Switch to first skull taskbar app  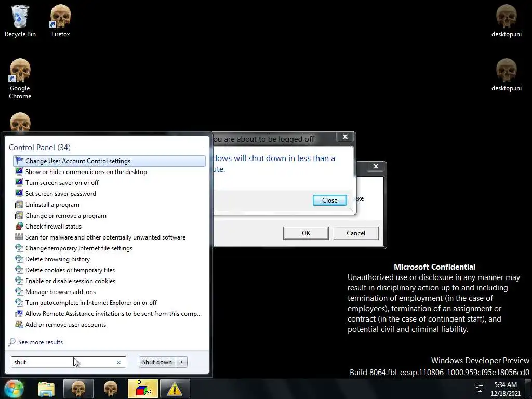click(78, 389)
